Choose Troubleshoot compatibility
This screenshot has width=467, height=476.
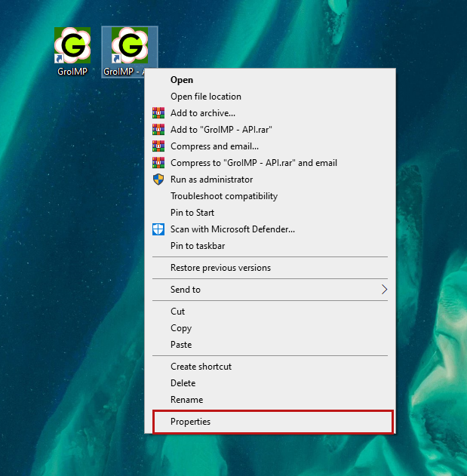223,196
